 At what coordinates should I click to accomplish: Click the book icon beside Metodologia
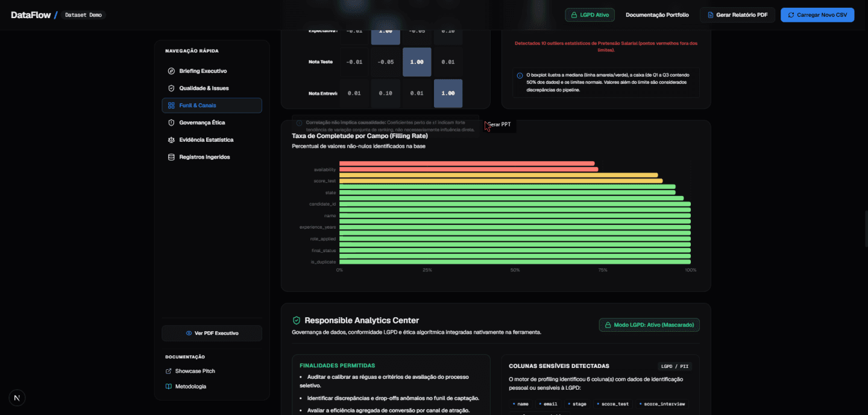pos(169,386)
